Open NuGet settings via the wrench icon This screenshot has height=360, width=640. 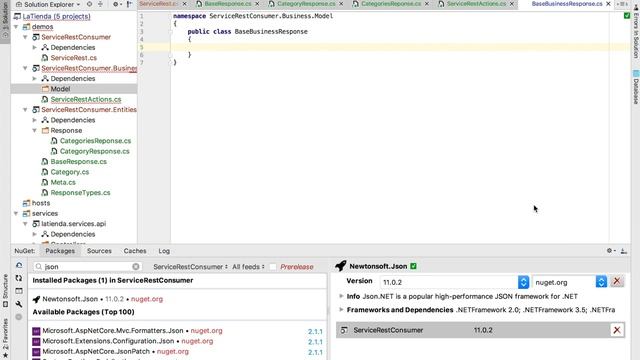tap(19, 304)
